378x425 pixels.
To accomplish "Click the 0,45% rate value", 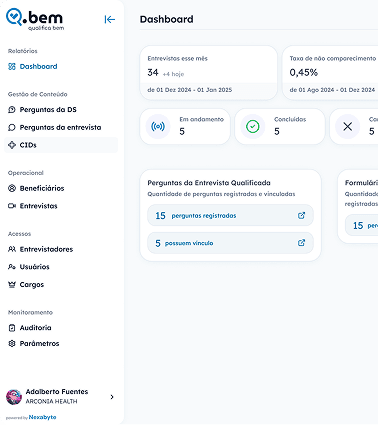I will pos(304,72).
